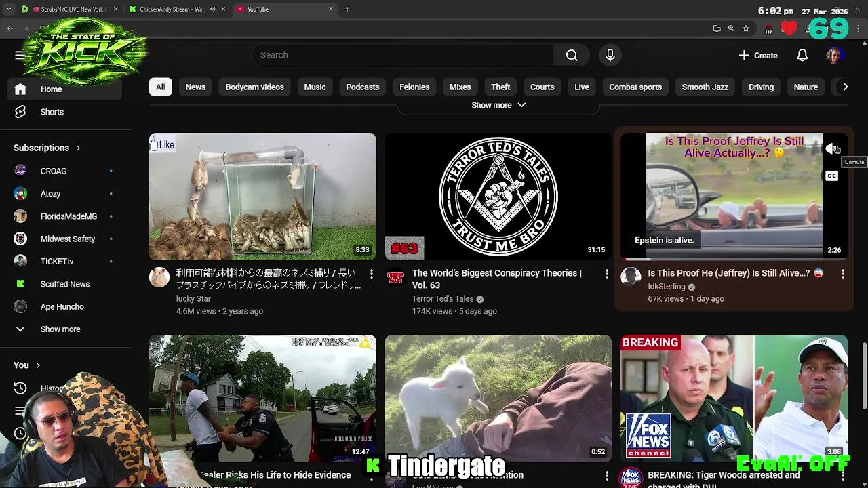This screenshot has height=488, width=868.
Task: Open World's Biggest Conspiracy Theories title
Action: 497,279
